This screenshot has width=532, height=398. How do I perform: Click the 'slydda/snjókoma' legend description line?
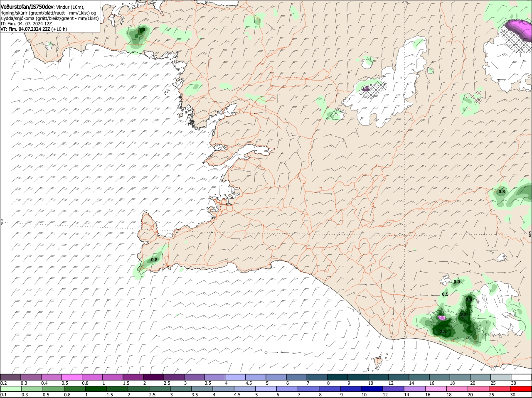click(x=50, y=18)
